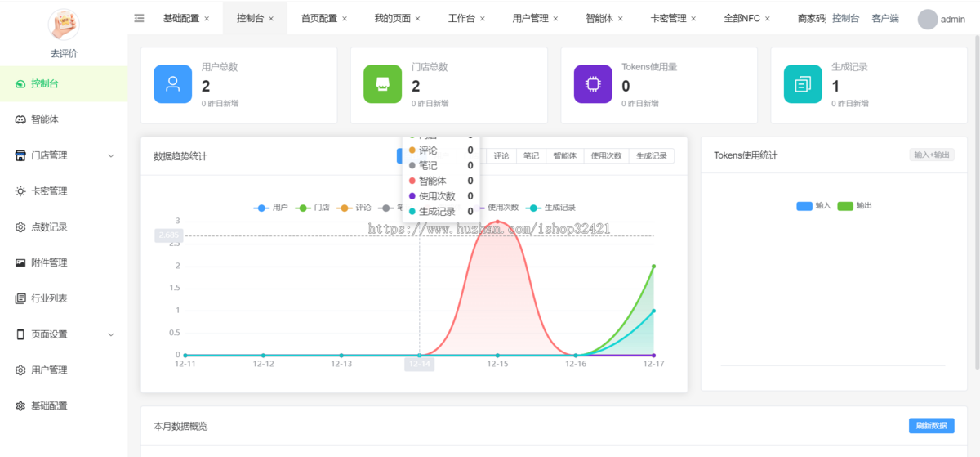The height and width of the screenshot is (457, 980).
Task: Close the 全部NFC tab
Action: 768,19
